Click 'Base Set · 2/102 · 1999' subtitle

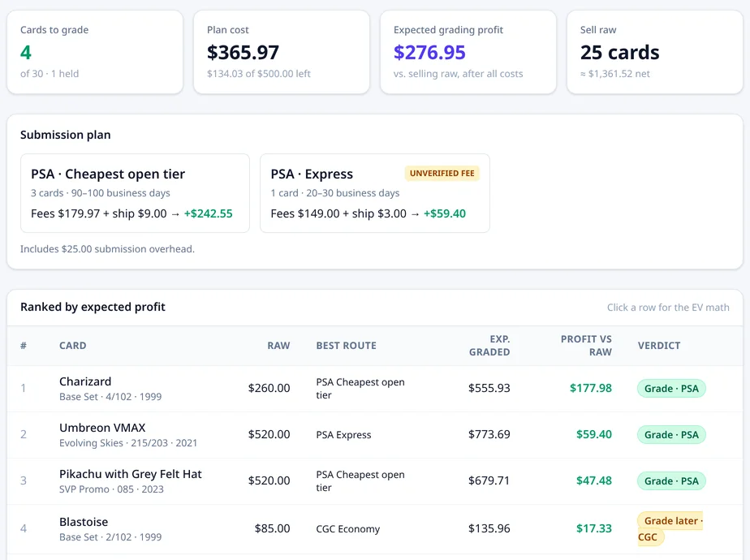click(110, 537)
